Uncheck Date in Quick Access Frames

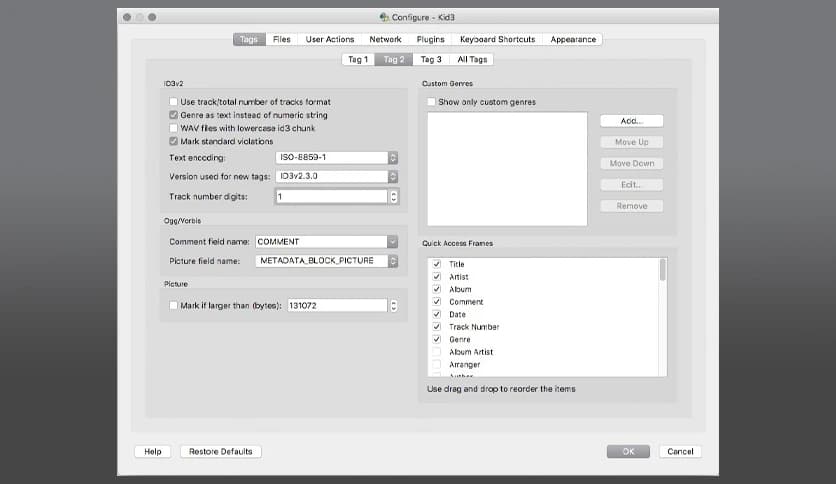[437, 314]
